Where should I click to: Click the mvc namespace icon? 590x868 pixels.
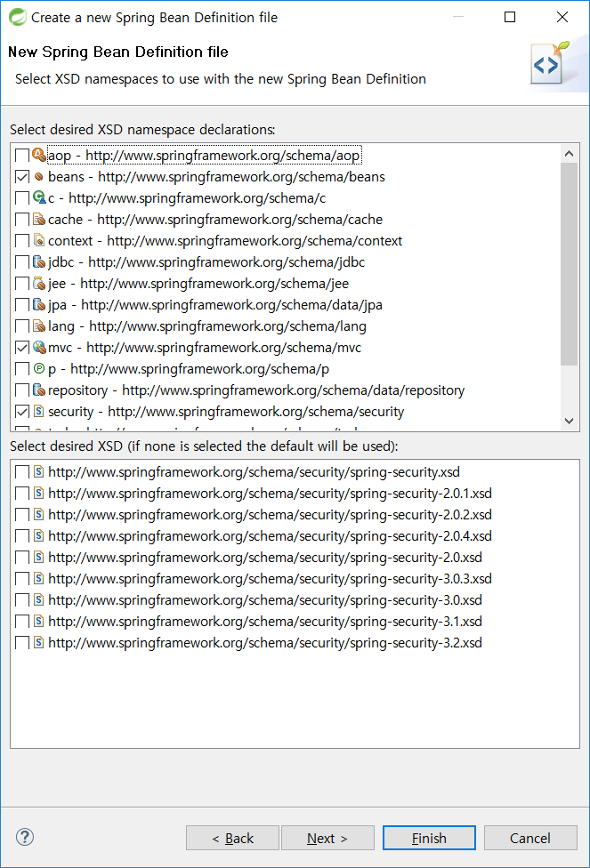pos(39,347)
